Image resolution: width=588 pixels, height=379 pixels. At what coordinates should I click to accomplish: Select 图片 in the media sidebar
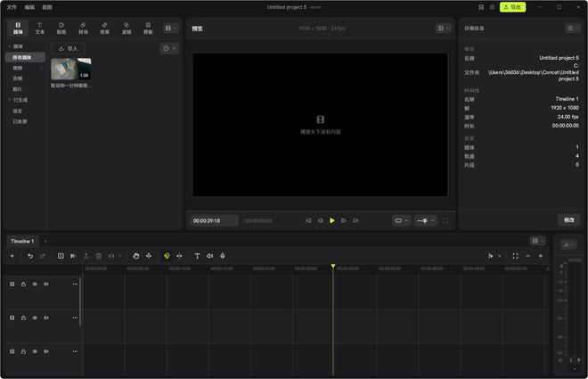[x=17, y=89]
